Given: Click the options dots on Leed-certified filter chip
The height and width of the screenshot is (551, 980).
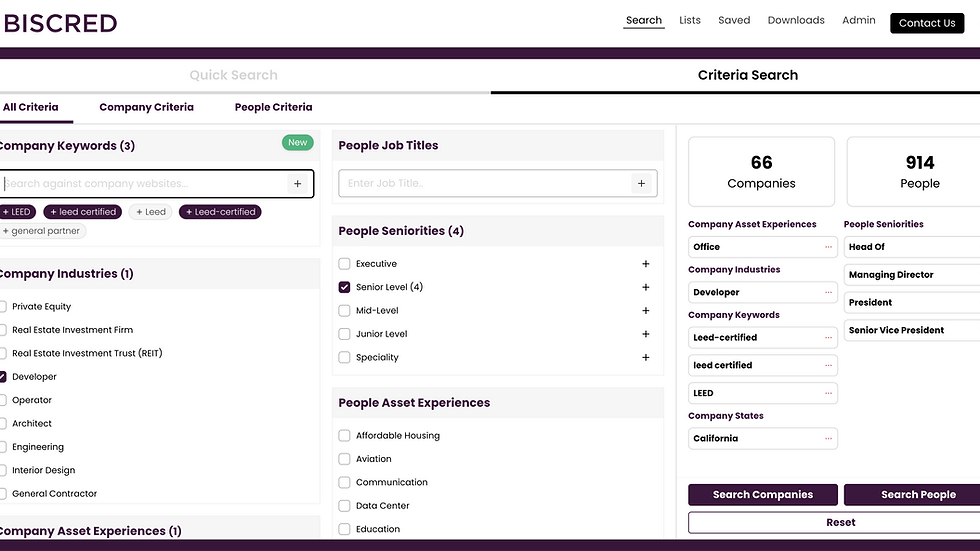Looking at the screenshot, I should [x=828, y=338].
